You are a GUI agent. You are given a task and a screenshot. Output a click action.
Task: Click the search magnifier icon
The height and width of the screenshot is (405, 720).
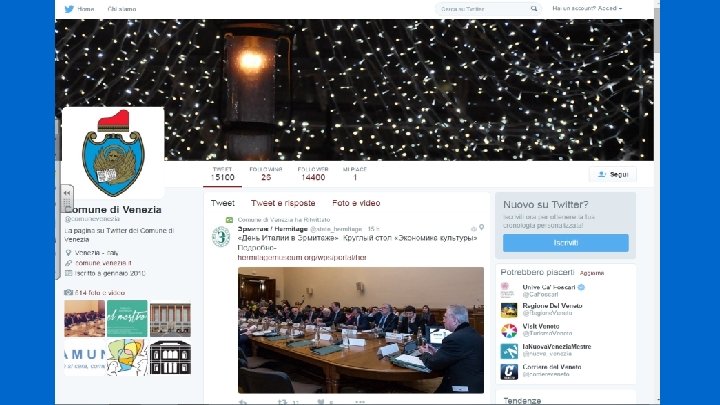pyautogui.click(x=534, y=9)
